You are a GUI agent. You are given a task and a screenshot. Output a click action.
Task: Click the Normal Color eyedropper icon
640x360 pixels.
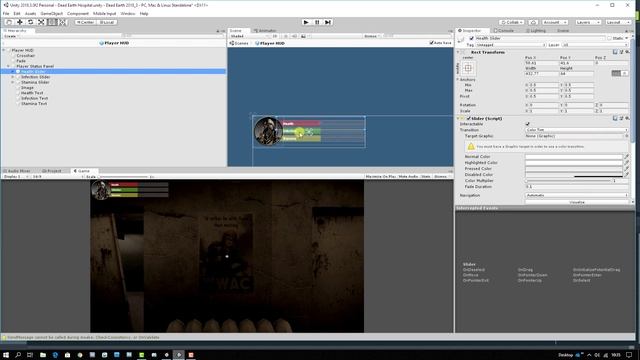pos(627,156)
